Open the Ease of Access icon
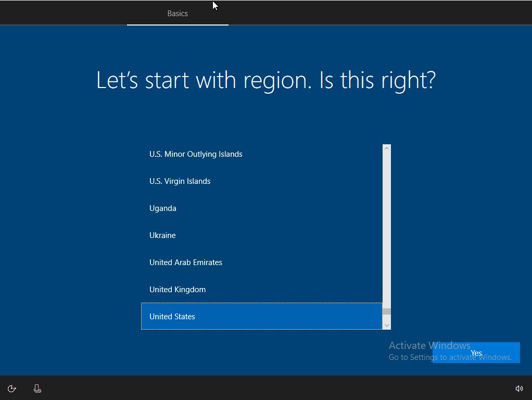Screen dimensions: 532x400 [x=12, y=389]
